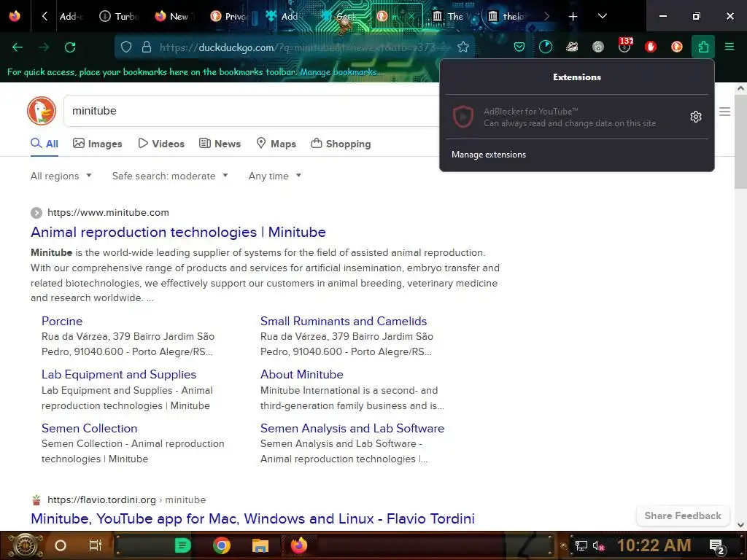
Task: Open AdBlocker for YouTube settings gear
Action: click(695, 117)
